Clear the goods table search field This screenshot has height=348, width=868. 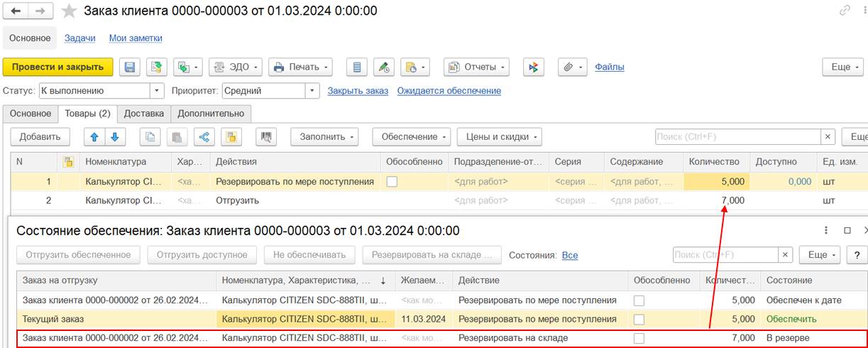(828, 137)
